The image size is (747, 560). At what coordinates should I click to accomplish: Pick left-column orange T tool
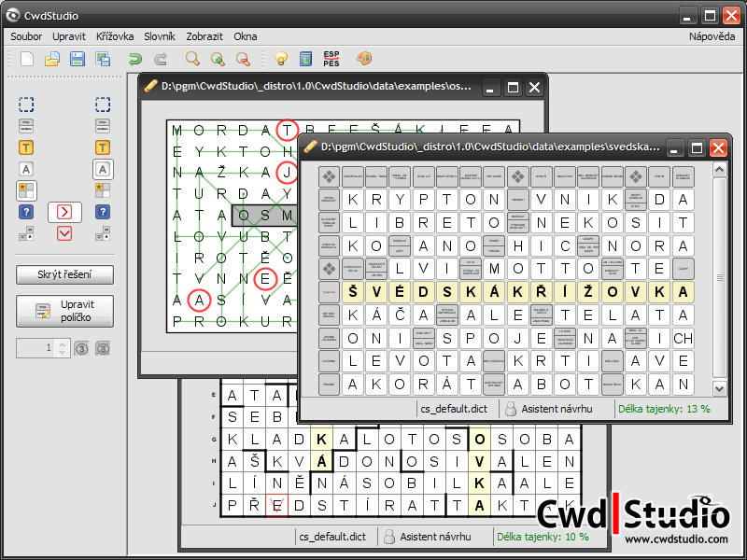26,147
